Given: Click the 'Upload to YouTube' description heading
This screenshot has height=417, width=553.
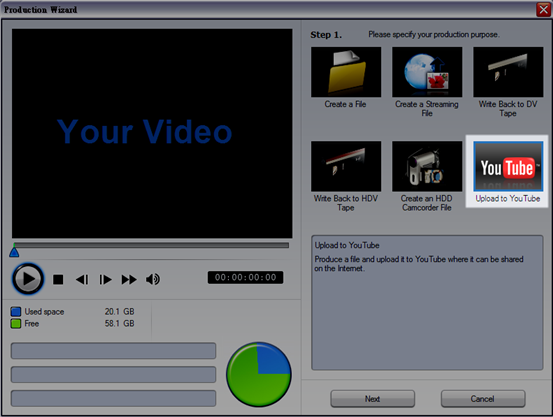Looking at the screenshot, I should pyautogui.click(x=347, y=245).
